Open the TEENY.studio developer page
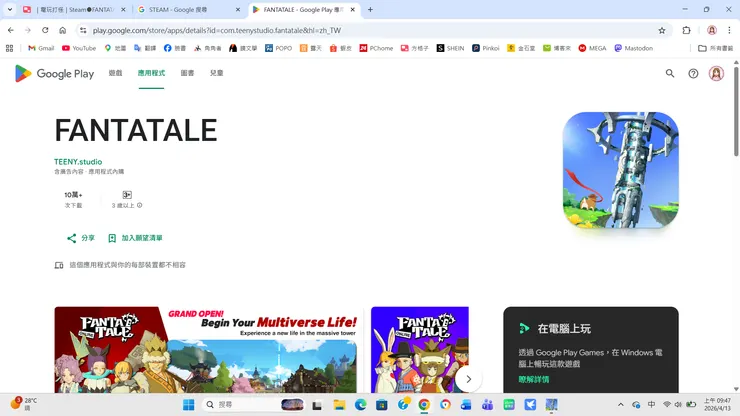Image resolution: width=740 pixels, height=416 pixels. [78, 161]
